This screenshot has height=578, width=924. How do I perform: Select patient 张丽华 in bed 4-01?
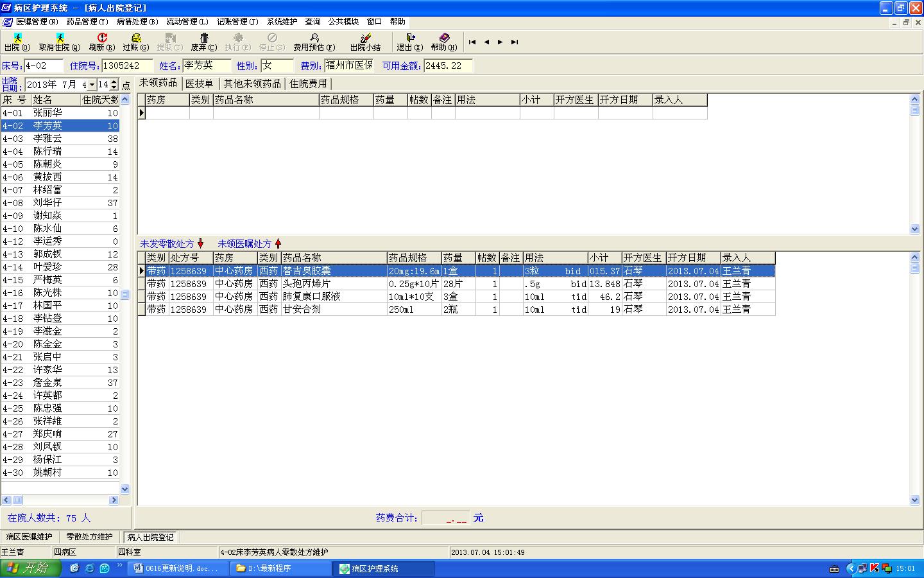[60, 113]
